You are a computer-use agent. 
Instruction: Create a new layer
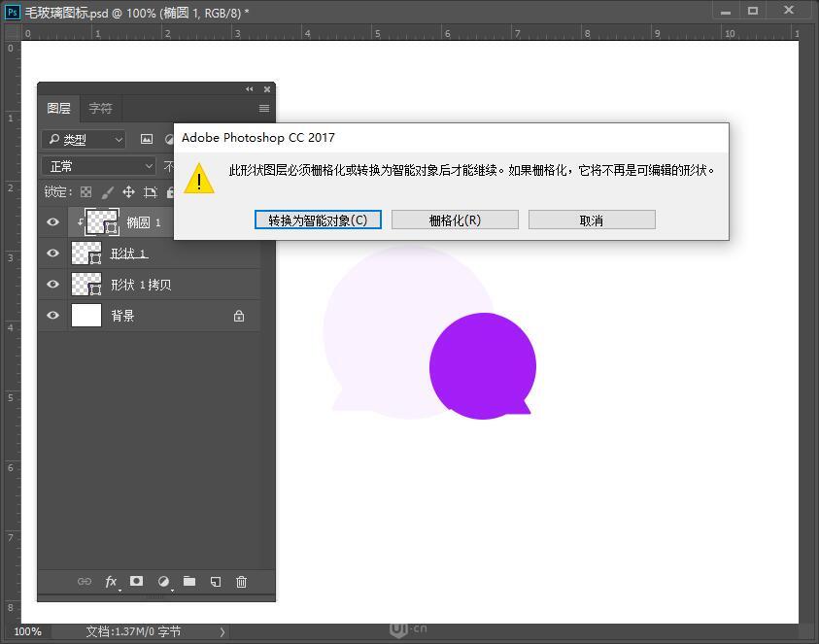(215, 582)
